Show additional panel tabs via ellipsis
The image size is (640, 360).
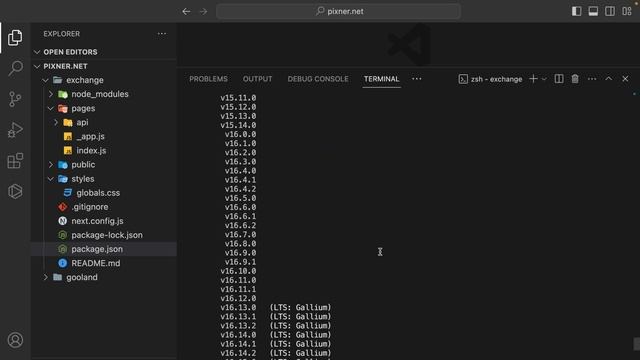click(416, 79)
